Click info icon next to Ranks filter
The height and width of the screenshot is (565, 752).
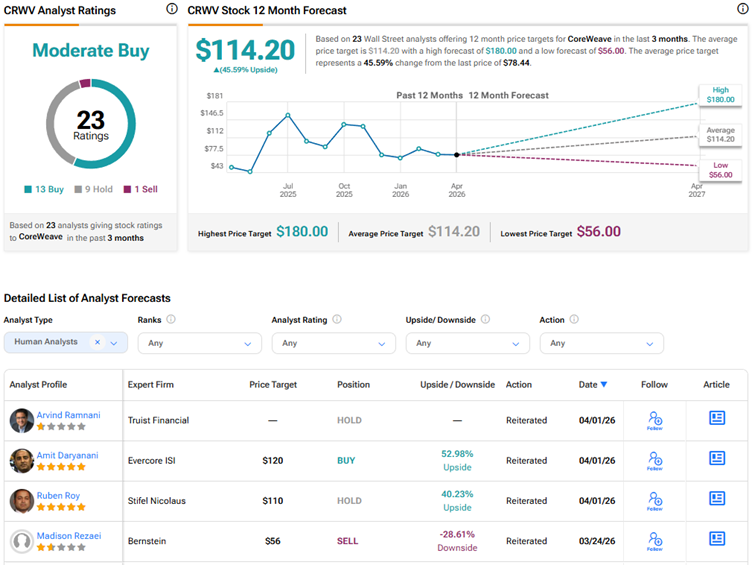coord(171,320)
